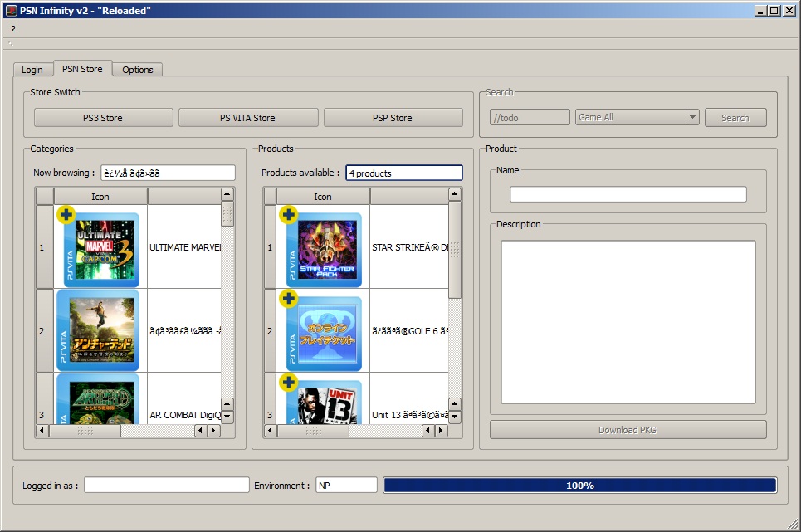Click yellow plus badge on Ultimate Marvel icon

66,214
